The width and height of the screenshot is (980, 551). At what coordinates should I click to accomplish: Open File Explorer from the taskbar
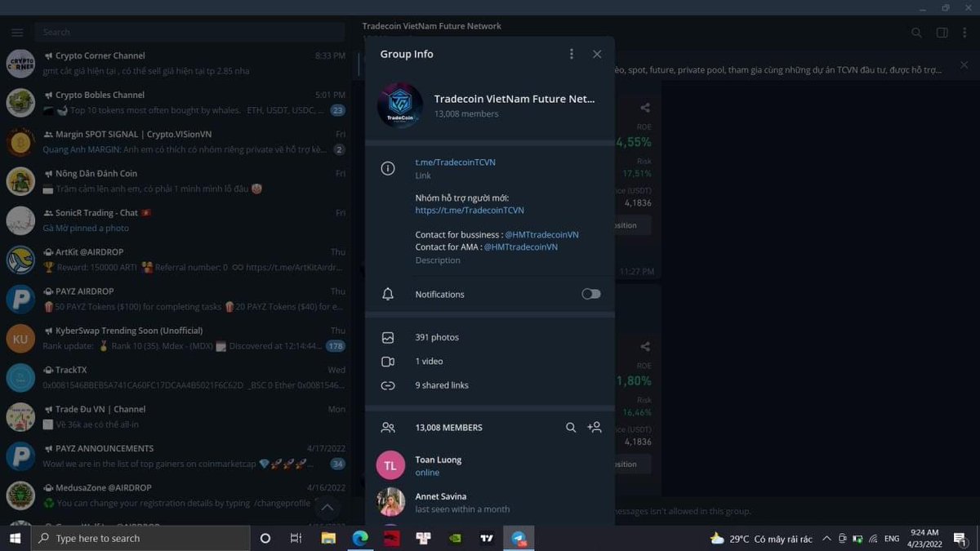coord(328,538)
